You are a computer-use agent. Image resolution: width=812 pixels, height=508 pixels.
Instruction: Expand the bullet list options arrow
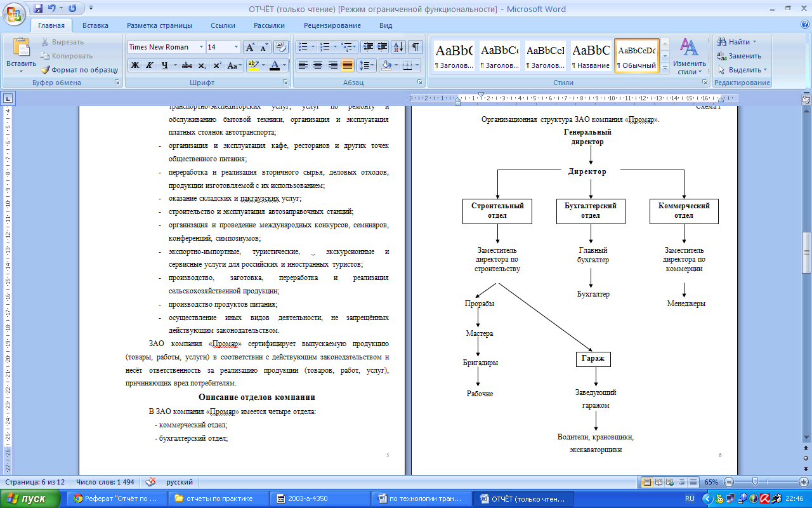(313, 47)
